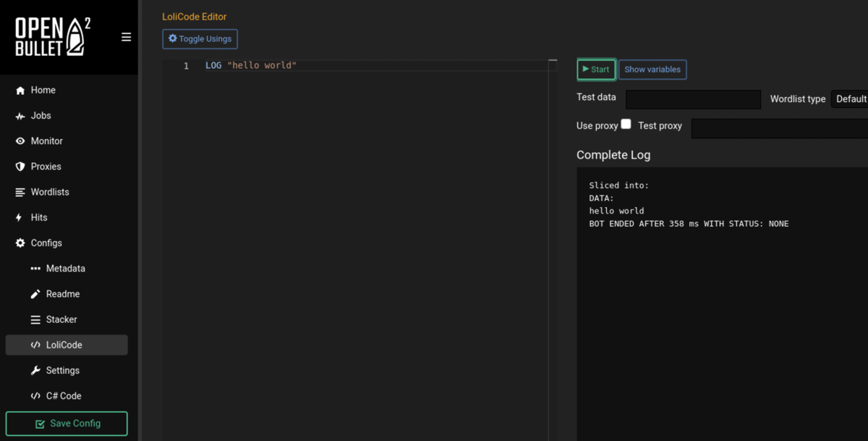Click the Save Config button

(67, 424)
